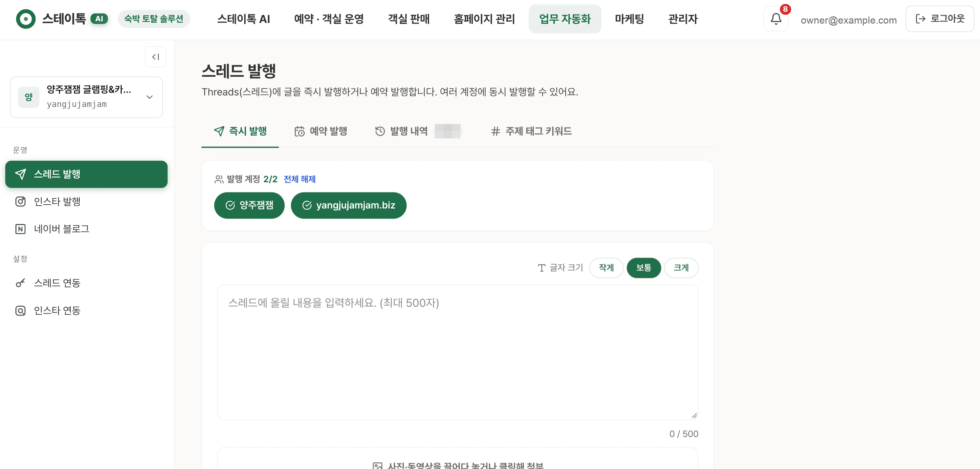
Task: Open the 스테이톡 AI top menu
Action: click(243, 19)
